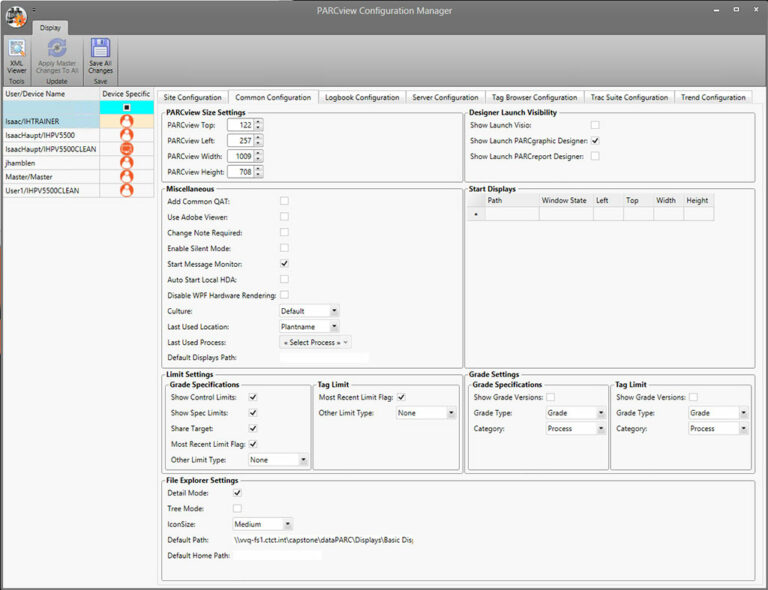This screenshot has height=590, width=768.
Task: Expand the Last Used Location dropdown
Action: click(x=309, y=327)
